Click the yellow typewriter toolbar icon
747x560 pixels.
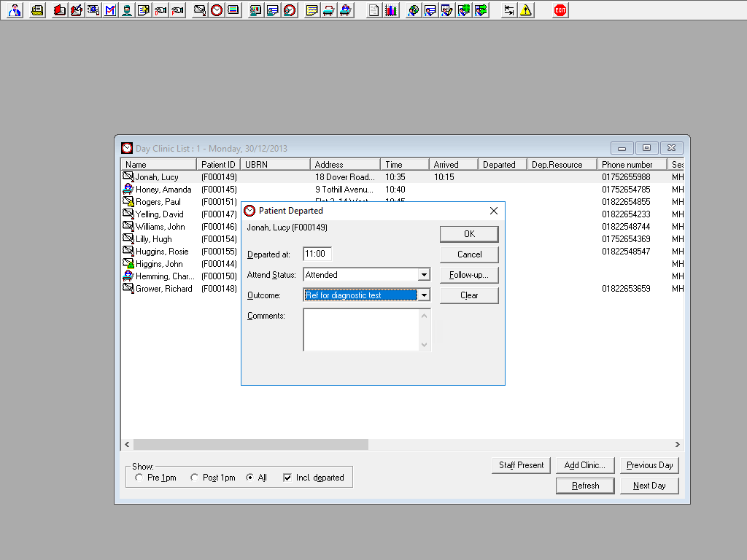pos(37,10)
